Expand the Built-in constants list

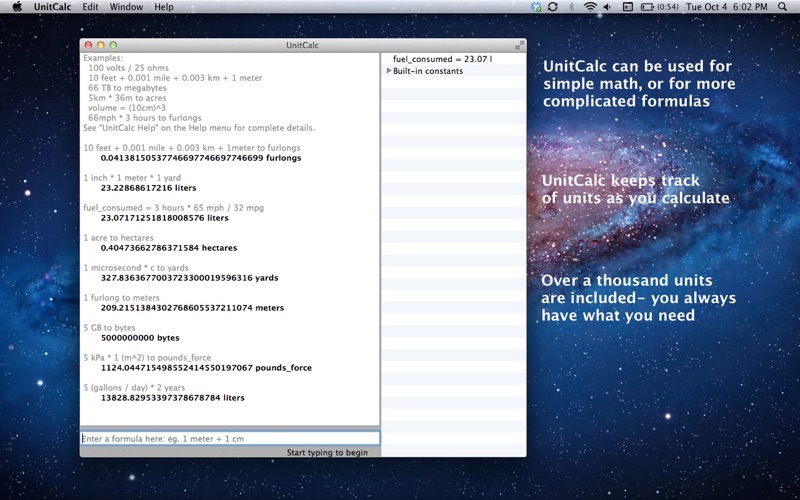coord(389,71)
